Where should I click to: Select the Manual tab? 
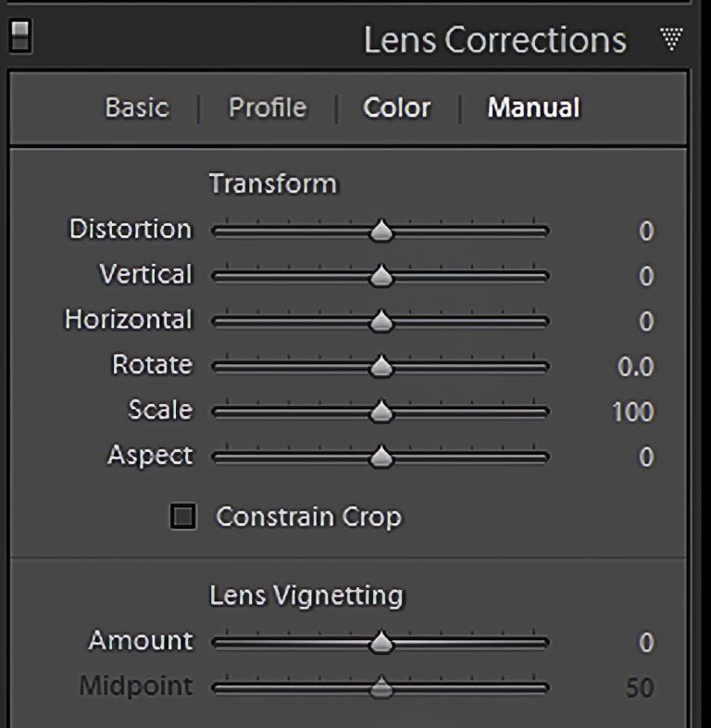534,108
